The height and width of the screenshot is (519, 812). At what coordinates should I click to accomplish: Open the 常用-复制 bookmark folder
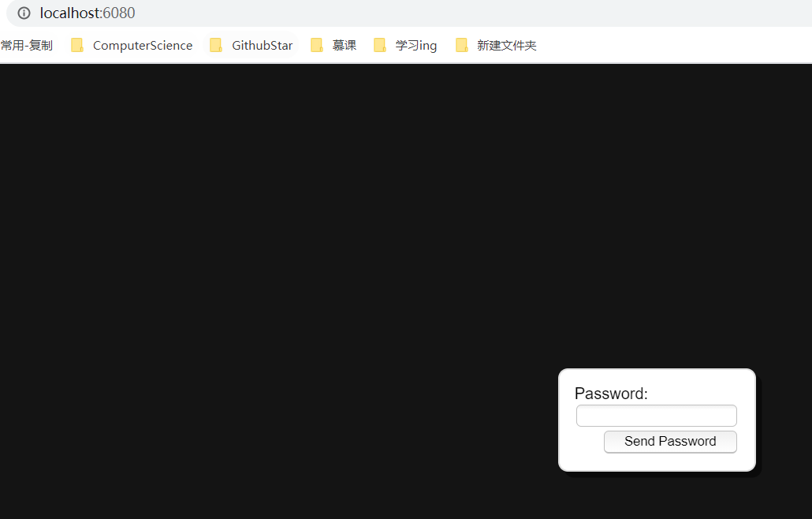coord(27,46)
